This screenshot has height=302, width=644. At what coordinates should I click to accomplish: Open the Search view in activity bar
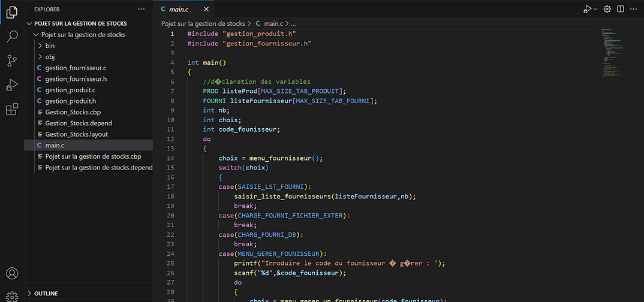[x=12, y=36]
